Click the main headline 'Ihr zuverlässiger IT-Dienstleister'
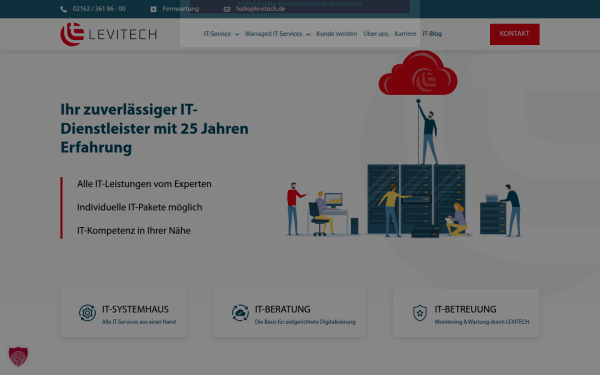 coord(154,129)
